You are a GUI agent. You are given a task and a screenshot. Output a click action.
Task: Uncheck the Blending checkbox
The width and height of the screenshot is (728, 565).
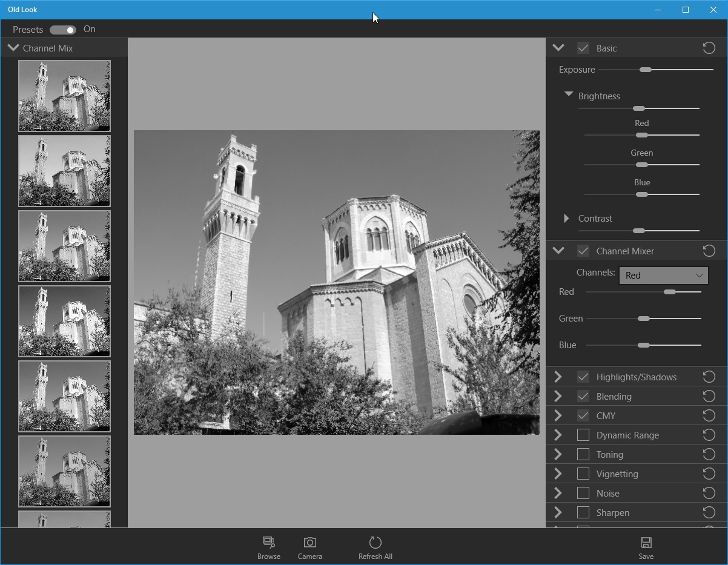(x=583, y=396)
